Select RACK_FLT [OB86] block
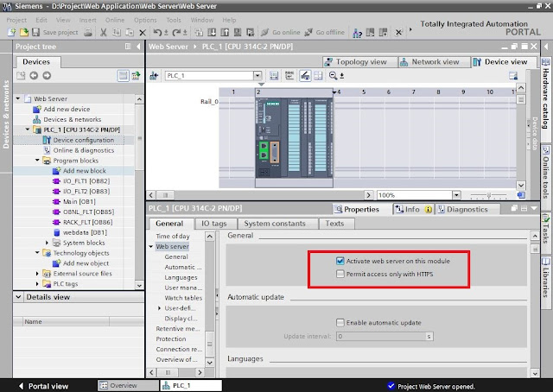The height and width of the screenshot is (392, 553). click(87, 222)
